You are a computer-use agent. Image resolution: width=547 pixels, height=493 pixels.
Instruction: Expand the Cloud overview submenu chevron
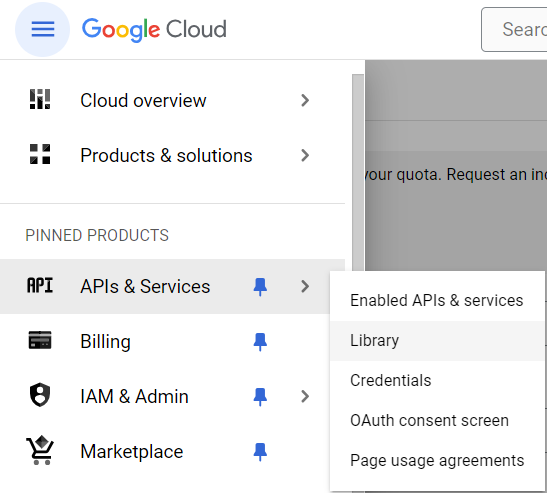[x=305, y=100]
